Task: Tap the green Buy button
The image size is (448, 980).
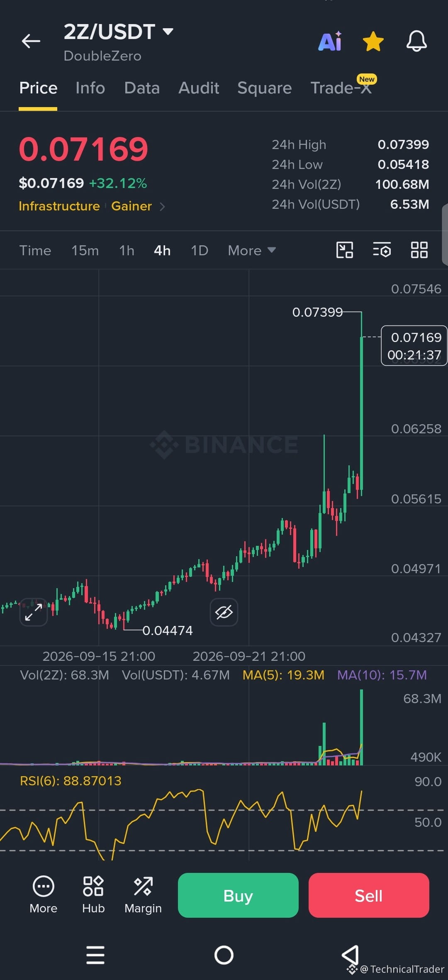Action: 238,895
